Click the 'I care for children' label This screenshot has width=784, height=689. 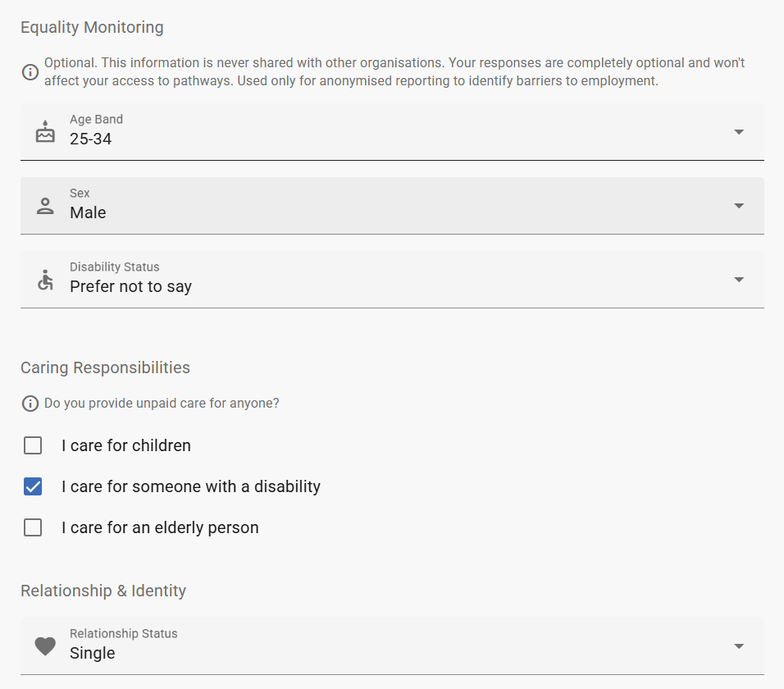tap(126, 446)
